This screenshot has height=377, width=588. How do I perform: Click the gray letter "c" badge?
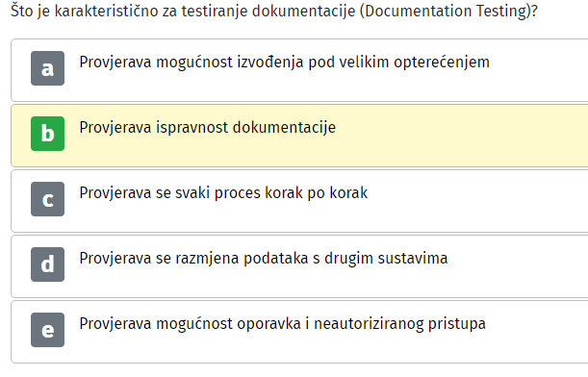coord(47,199)
